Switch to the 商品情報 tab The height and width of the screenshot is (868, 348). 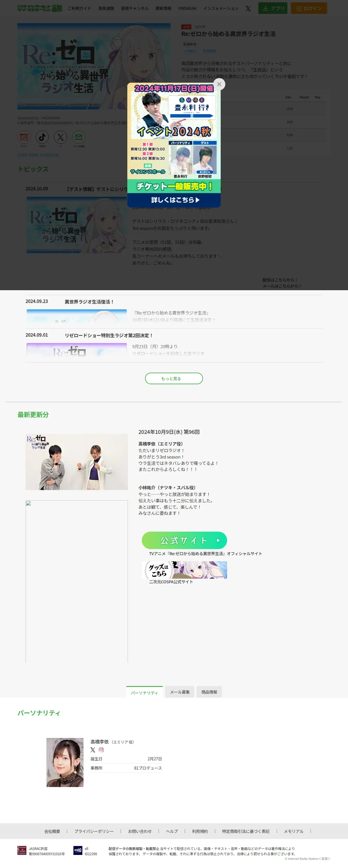(x=209, y=692)
